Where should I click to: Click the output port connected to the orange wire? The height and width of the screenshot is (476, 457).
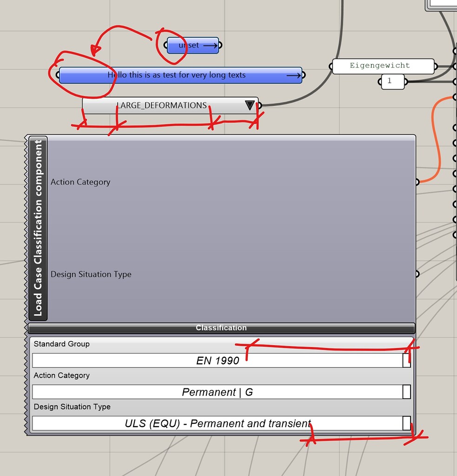(417, 182)
